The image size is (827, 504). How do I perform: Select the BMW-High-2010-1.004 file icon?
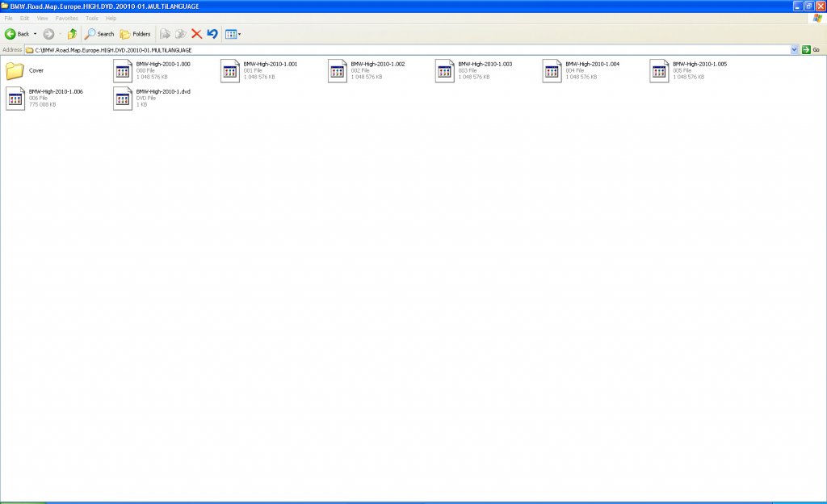click(552, 71)
